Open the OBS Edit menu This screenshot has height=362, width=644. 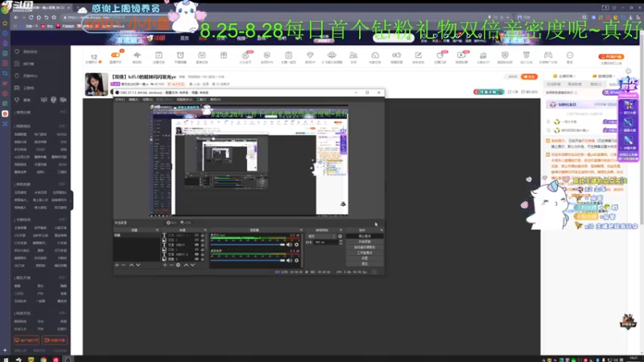point(134,99)
